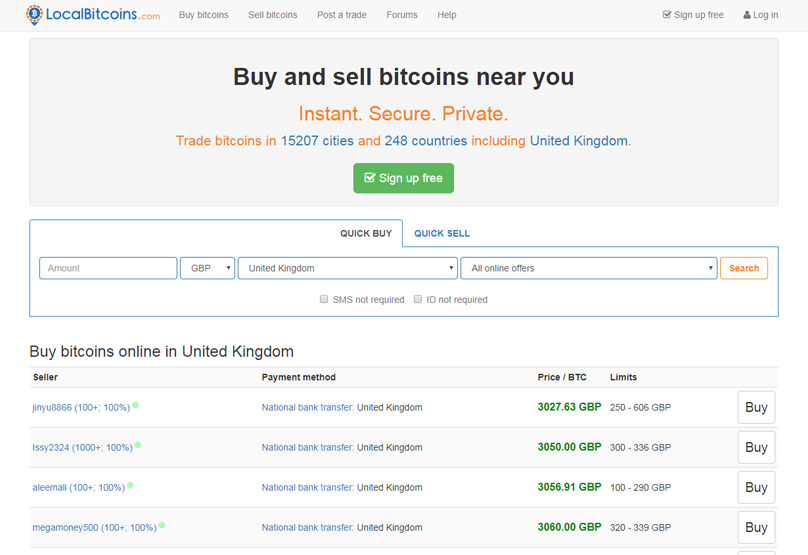Open the Buy bitcoins menu item
Screen dimensions: 808x555
click(x=203, y=15)
